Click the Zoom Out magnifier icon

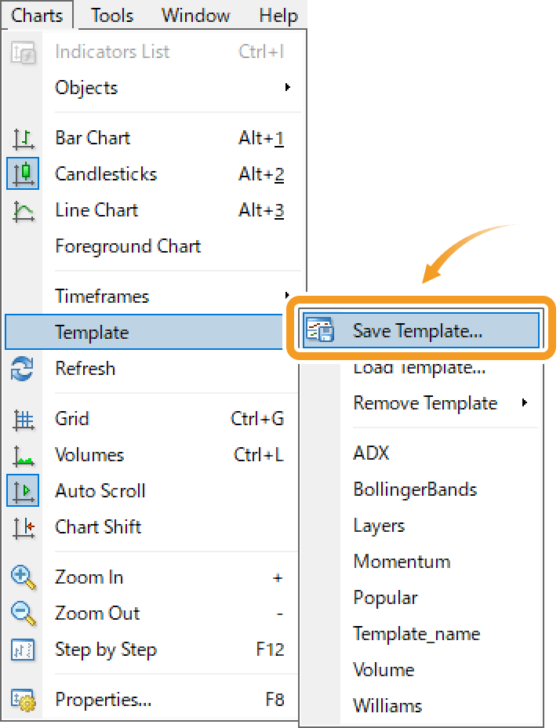[x=23, y=613]
